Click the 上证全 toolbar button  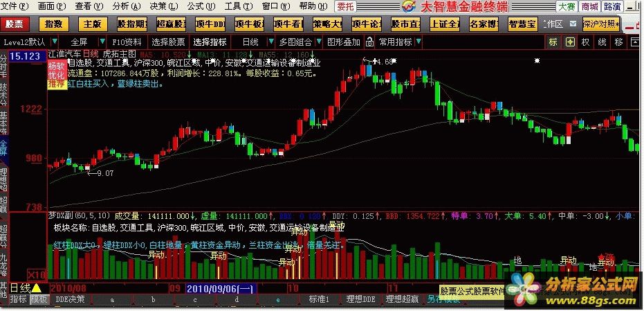(x=444, y=24)
